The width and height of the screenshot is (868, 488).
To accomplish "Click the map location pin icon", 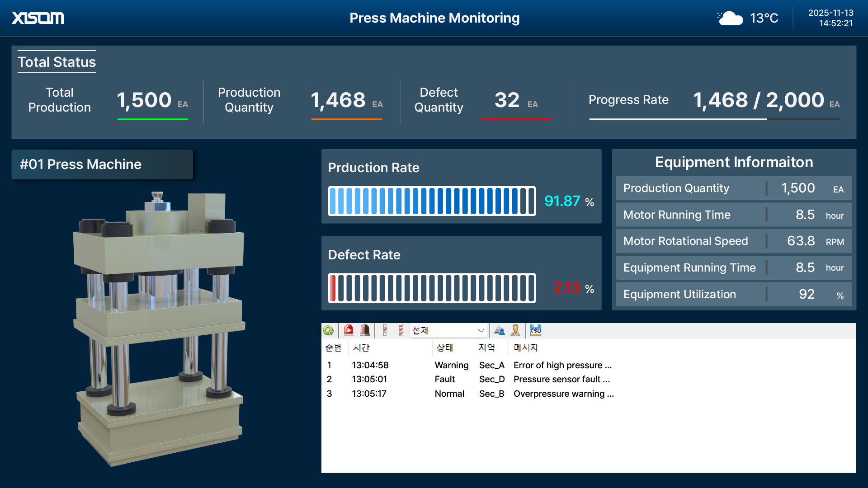I will click(515, 330).
